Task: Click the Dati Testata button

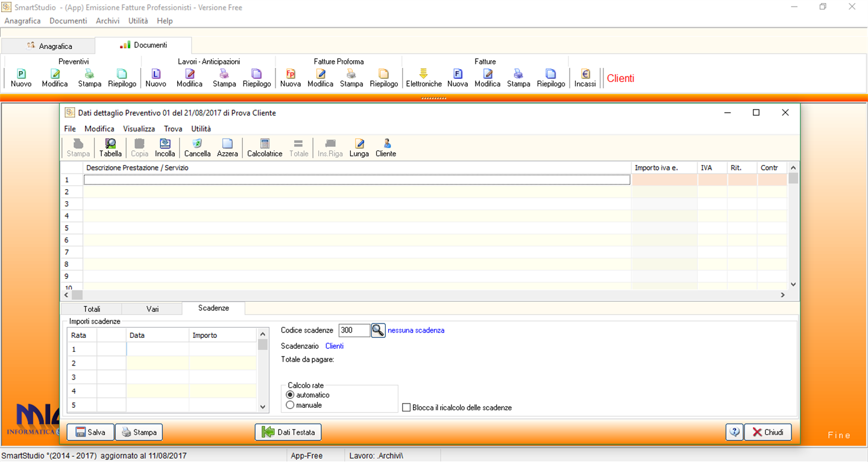Action: pos(288,432)
